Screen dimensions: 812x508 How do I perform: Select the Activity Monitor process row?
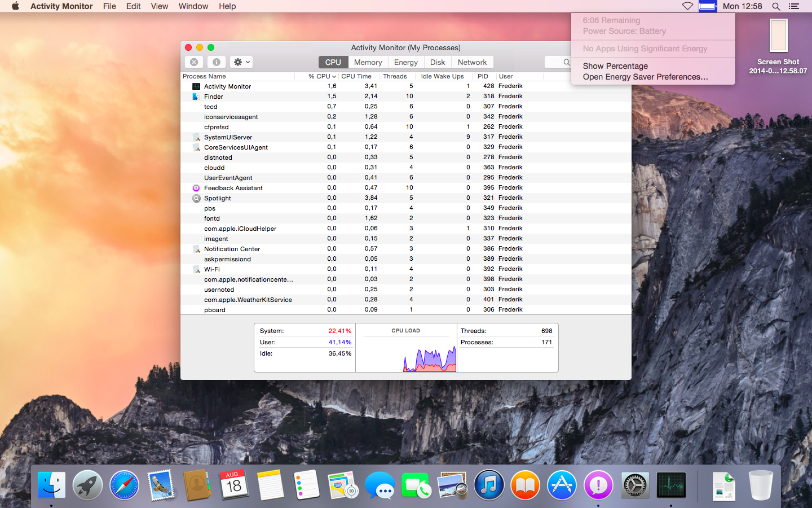click(406, 86)
